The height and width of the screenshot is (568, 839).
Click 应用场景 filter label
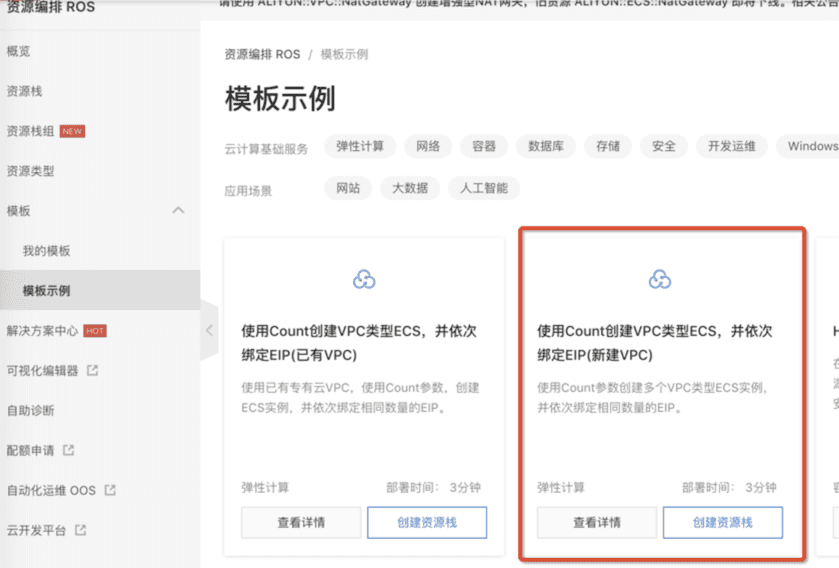(x=248, y=191)
